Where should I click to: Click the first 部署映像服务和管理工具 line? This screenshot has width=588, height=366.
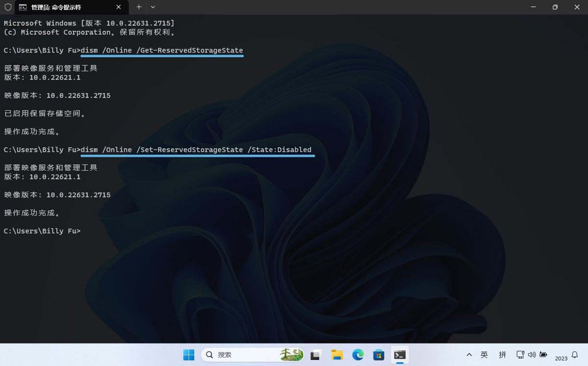click(x=51, y=68)
